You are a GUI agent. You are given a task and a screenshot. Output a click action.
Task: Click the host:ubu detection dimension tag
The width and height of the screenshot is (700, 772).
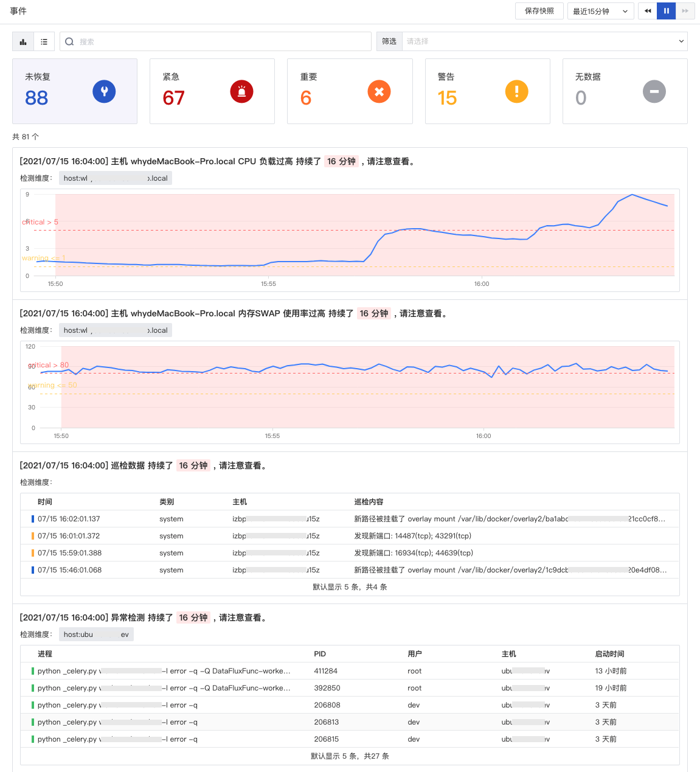click(96, 635)
